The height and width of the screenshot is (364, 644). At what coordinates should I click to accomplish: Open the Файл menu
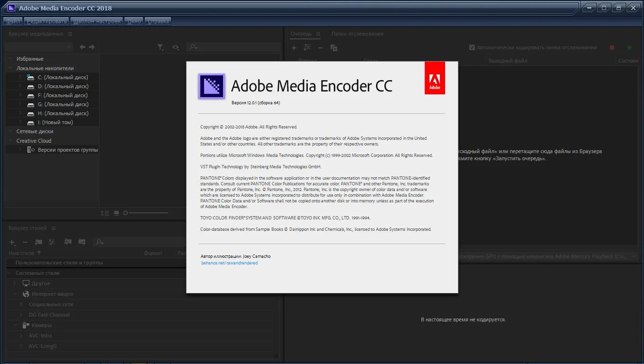(13, 21)
